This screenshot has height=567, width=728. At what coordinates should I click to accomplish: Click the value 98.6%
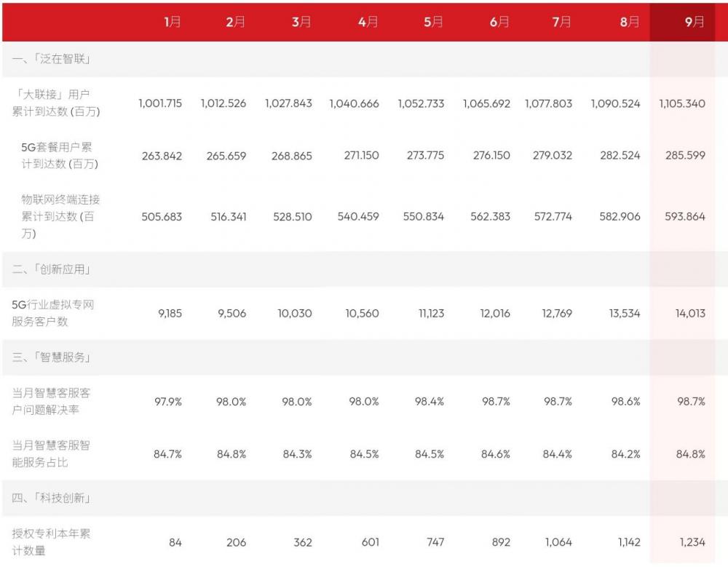click(x=626, y=402)
